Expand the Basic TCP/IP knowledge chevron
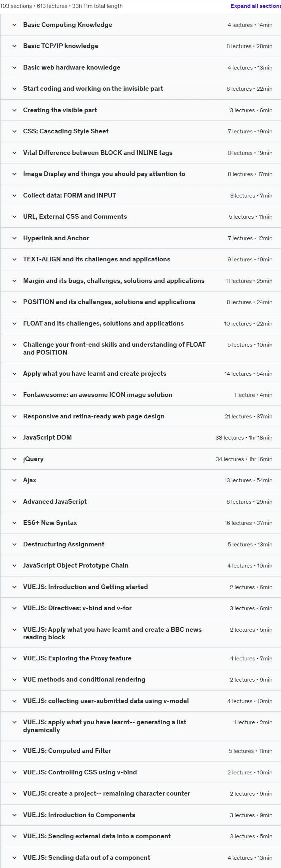The width and height of the screenshot is (281, 868). 14,46
